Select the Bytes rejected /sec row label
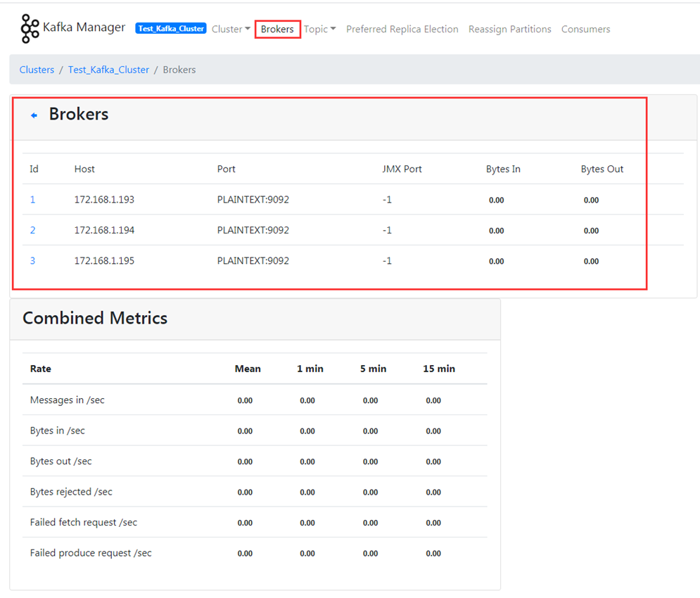The height and width of the screenshot is (598, 700). pos(71,492)
